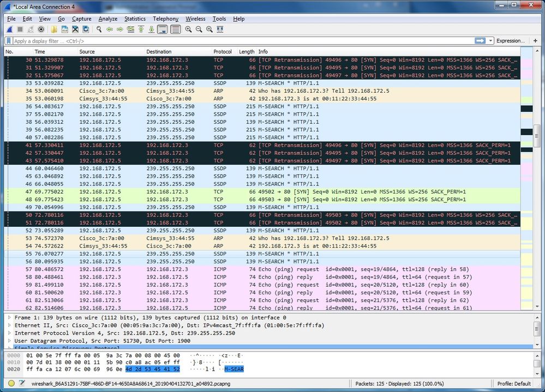Select packet 33 SSDP M-SEARCH row
Screen dimensions: 545x392
pos(262,83)
